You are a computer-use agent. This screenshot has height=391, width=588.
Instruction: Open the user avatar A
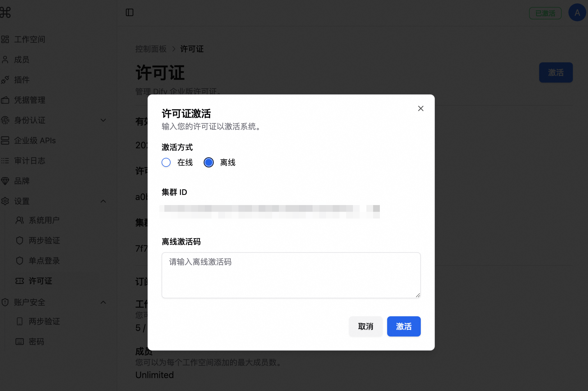(577, 13)
